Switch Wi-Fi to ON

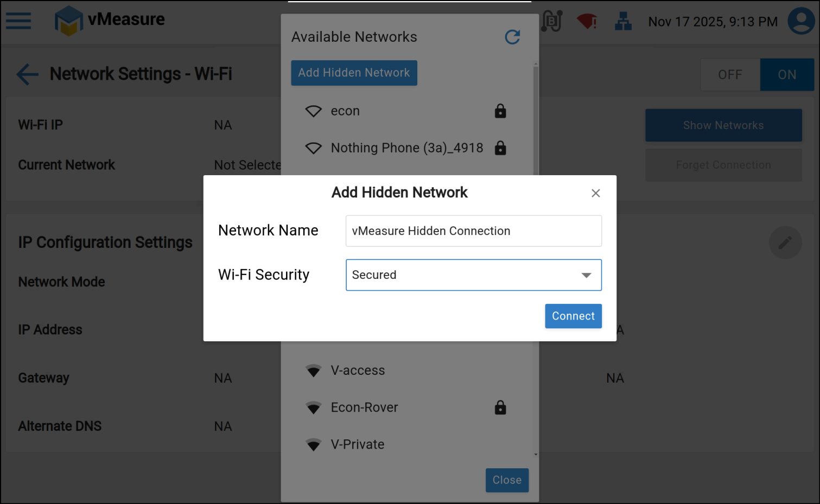point(787,75)
